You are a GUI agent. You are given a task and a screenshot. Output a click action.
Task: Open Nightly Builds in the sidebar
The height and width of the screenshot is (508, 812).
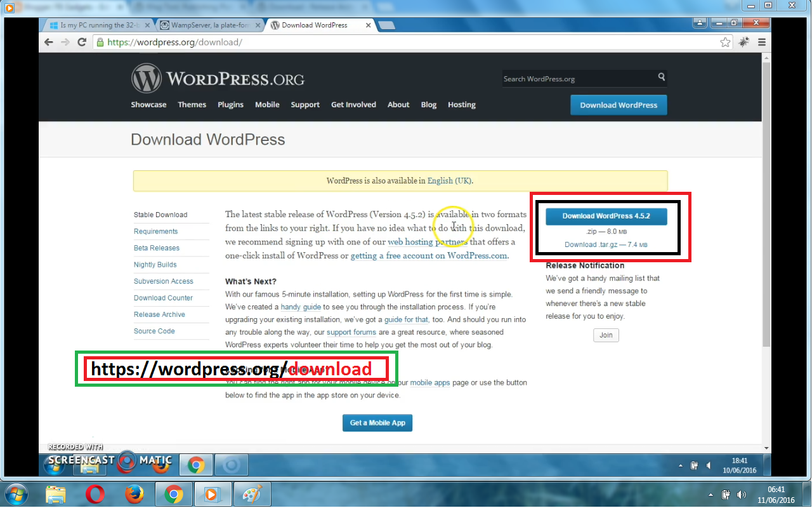[155, 264]
